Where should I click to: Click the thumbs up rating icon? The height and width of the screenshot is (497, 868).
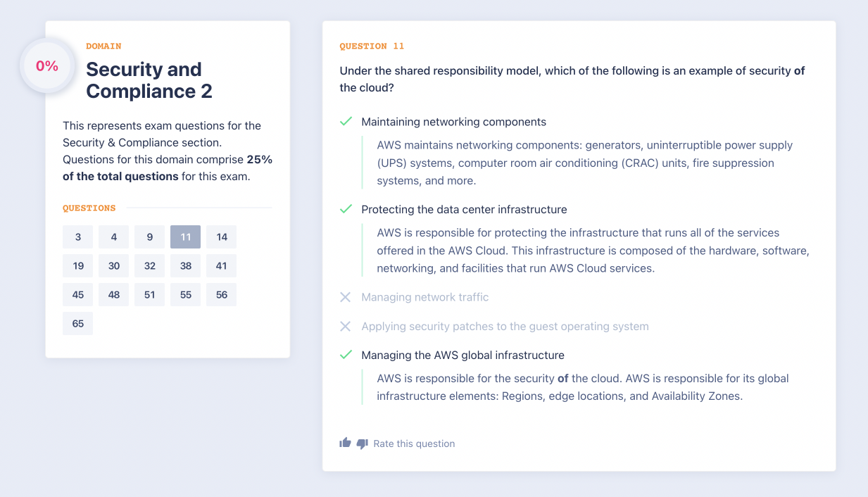pos(345,443)
